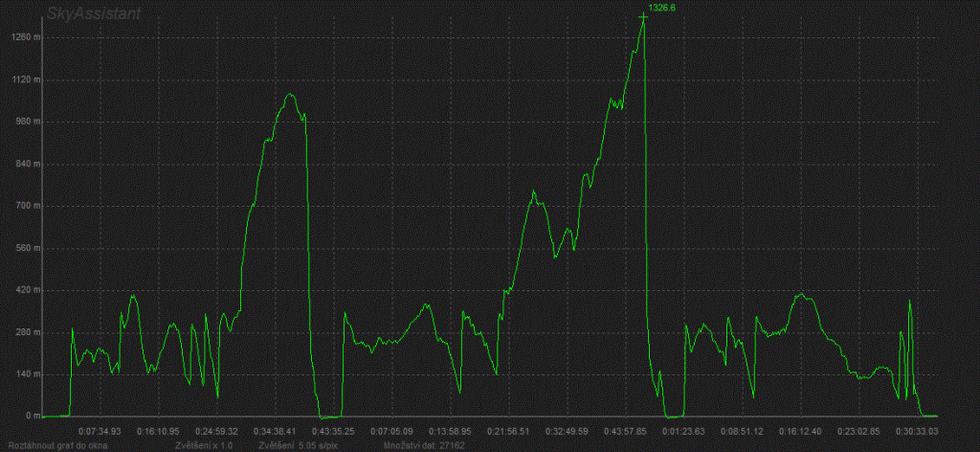This screenshot has width=980, height=452.
Task: Click the 1326.6 peak value label
Action: (x=662, y=8)
